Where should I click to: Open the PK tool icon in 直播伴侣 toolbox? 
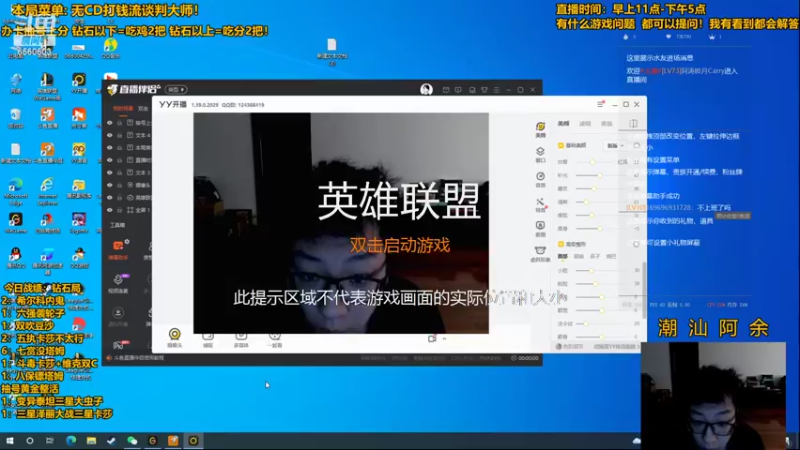point(118,345)
